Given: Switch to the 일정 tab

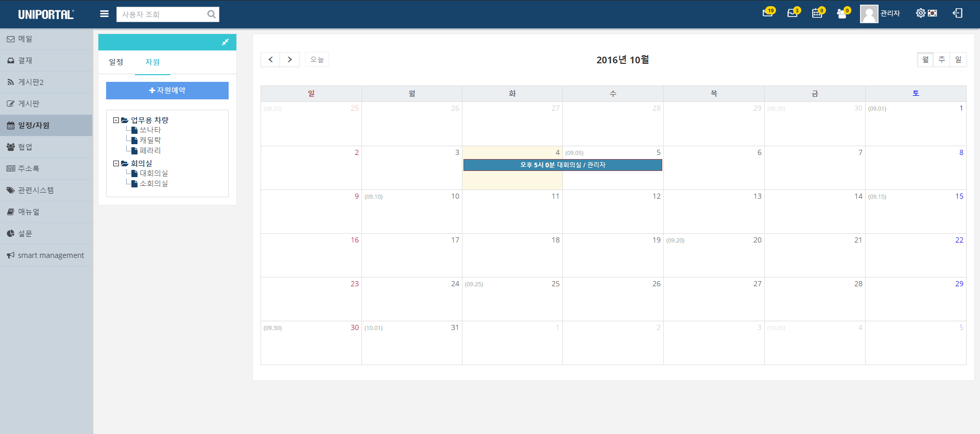Looking at the screenshot, I should [116, 62].
